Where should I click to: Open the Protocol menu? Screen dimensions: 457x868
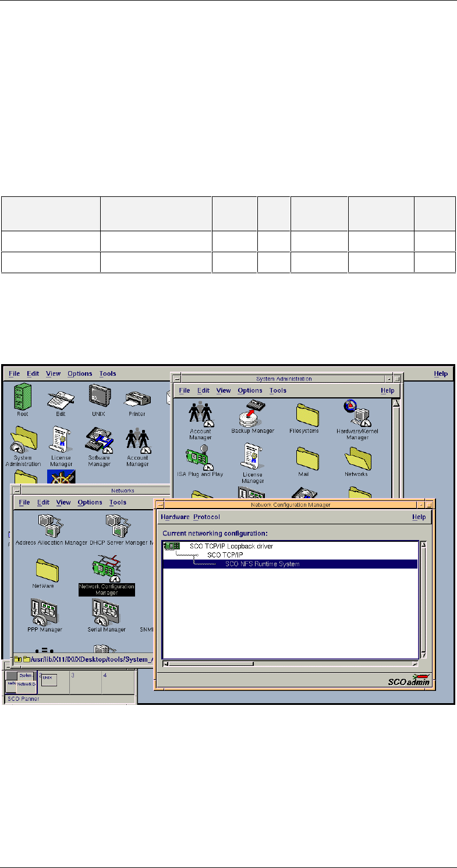click(207, 517)
